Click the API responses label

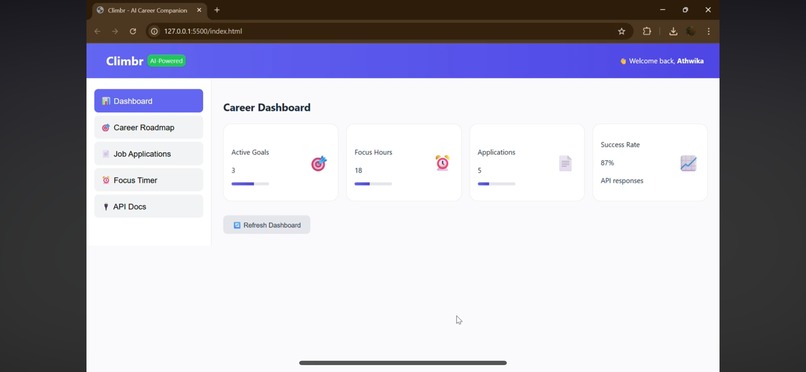coord(622,181)
